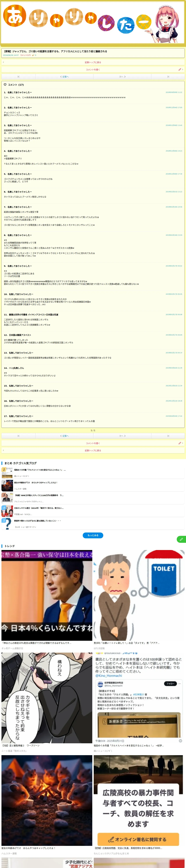Click source label オレ的ゲーム速報@刃
This screenshot has height=868, width=186.
click(12, 648)
